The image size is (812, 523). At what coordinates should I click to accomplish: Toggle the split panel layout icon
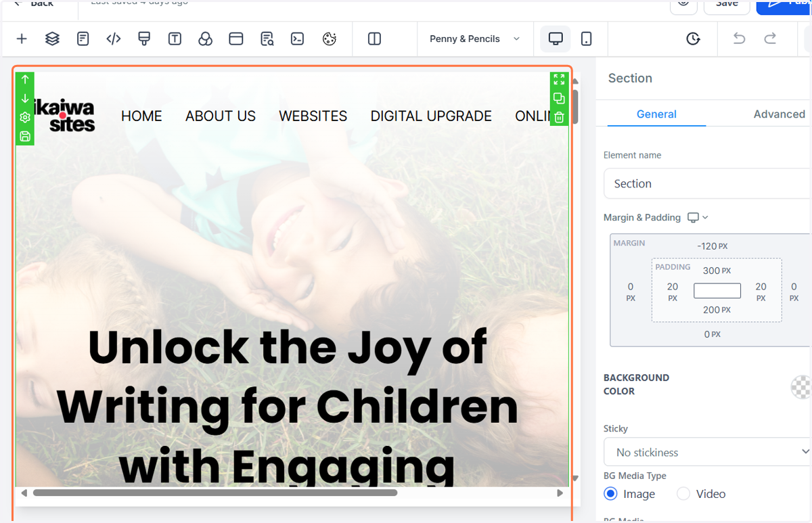(x=374, y=39)
